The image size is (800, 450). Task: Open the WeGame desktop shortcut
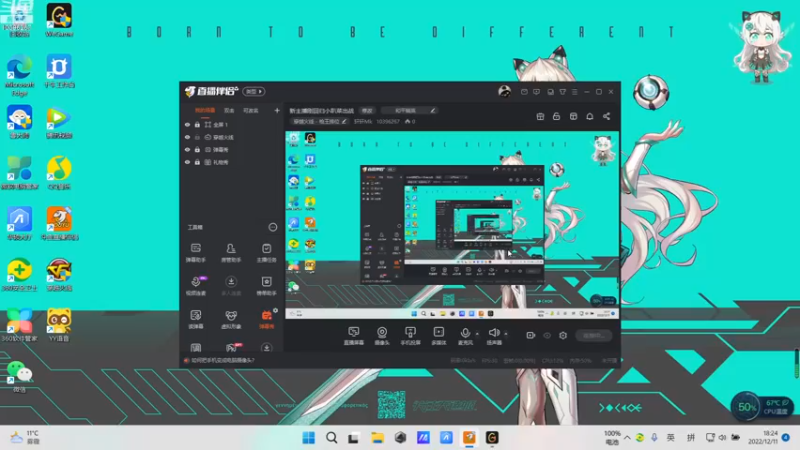tap(59, 20)
